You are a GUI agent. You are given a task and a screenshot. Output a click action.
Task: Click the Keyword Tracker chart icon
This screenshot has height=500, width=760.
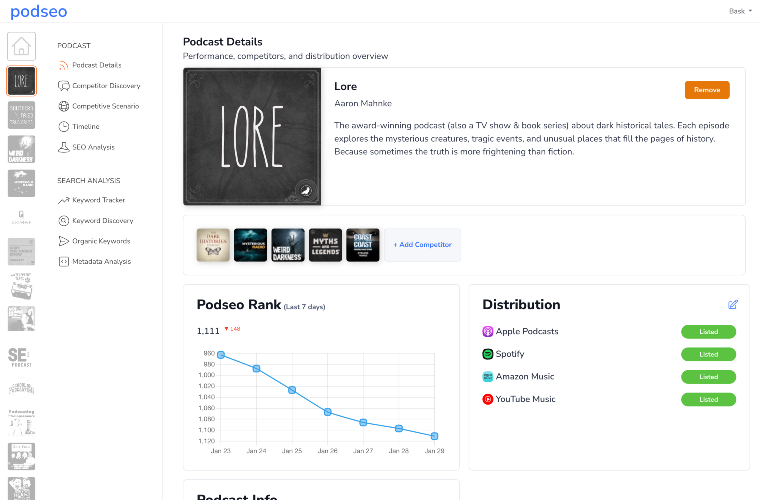pyautogui.click(x=63, y=200)
